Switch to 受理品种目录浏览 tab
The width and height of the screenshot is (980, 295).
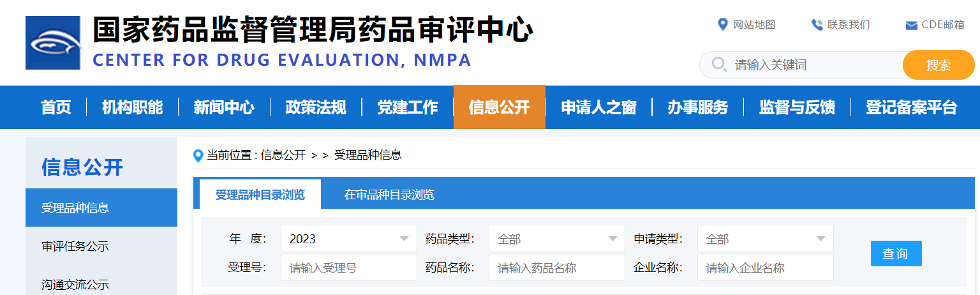(260, 194)
